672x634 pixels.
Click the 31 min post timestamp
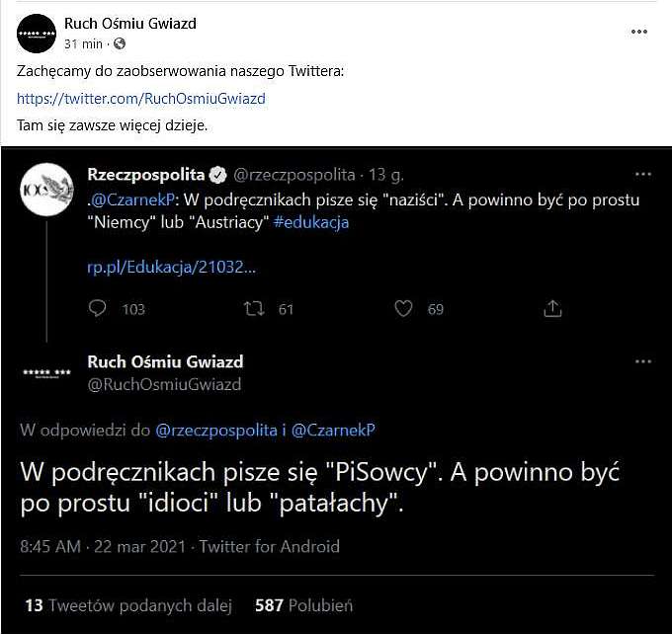point(83,43)
